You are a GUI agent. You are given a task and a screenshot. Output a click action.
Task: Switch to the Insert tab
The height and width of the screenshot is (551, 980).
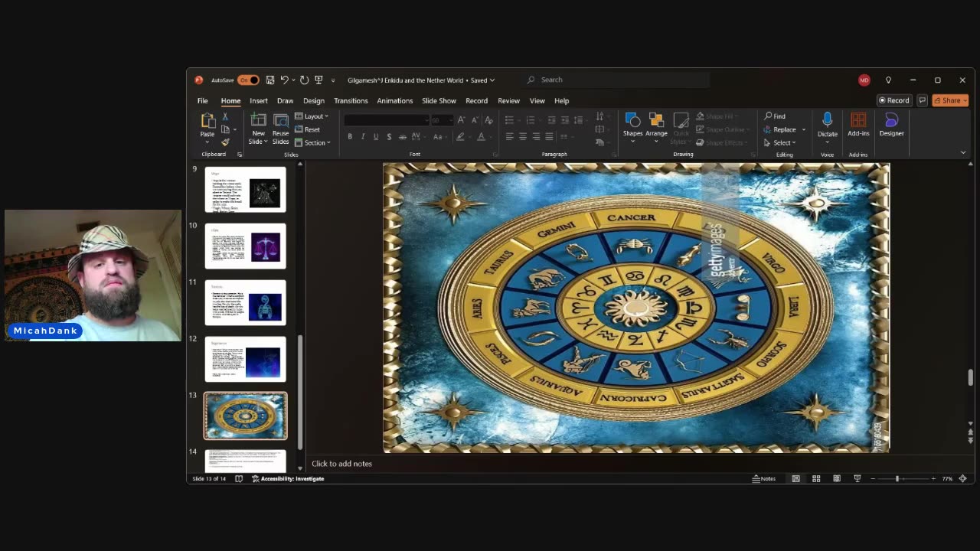coord(259,101)
